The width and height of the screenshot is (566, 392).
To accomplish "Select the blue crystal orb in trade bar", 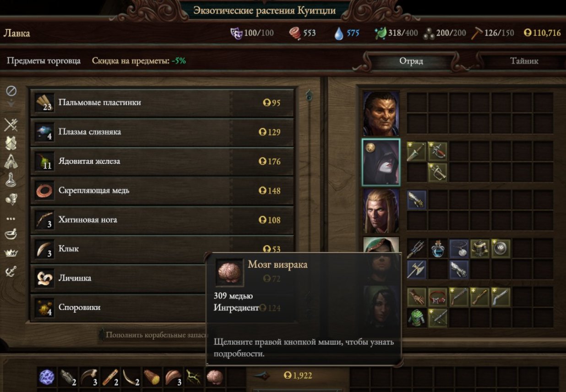I will (46, 377).
